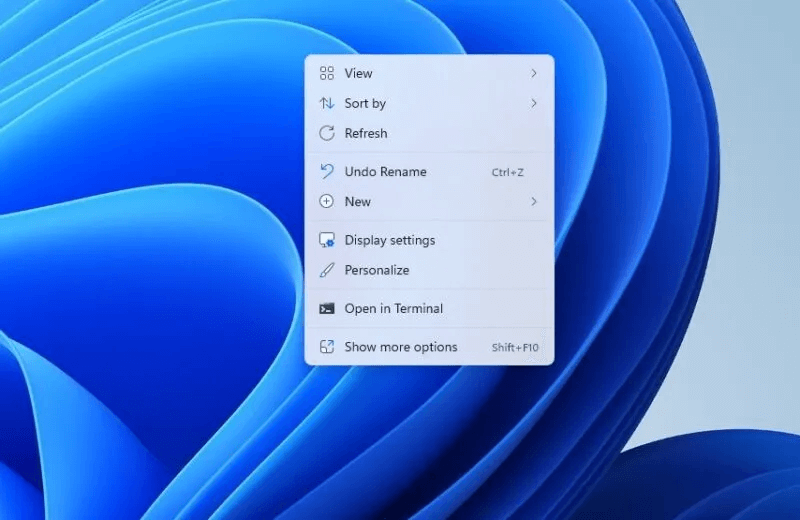This screenshot has width=800, height=520.
Task: Select Refresh from the context menu
Action: (x=429, y=133)
